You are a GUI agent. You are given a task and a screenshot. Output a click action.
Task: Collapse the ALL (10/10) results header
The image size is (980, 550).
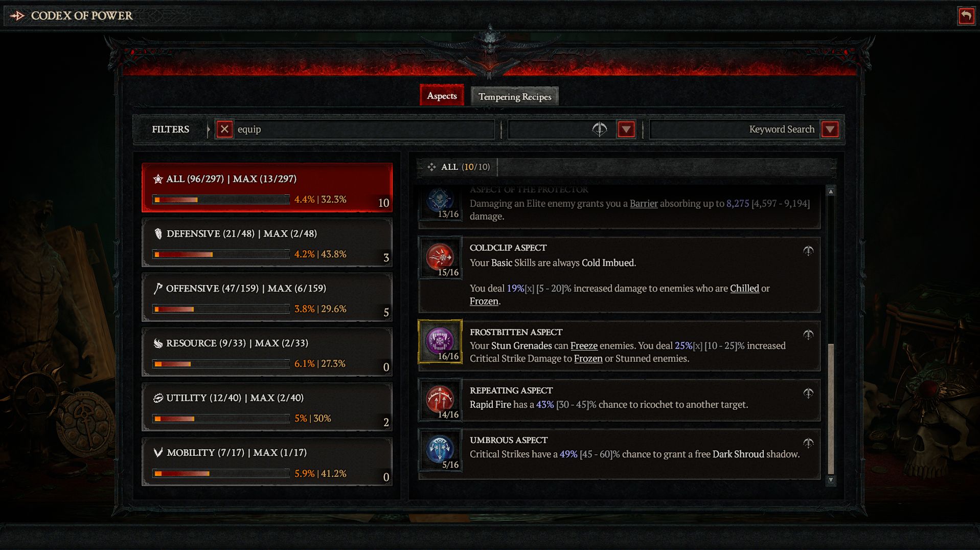[458, 167]
